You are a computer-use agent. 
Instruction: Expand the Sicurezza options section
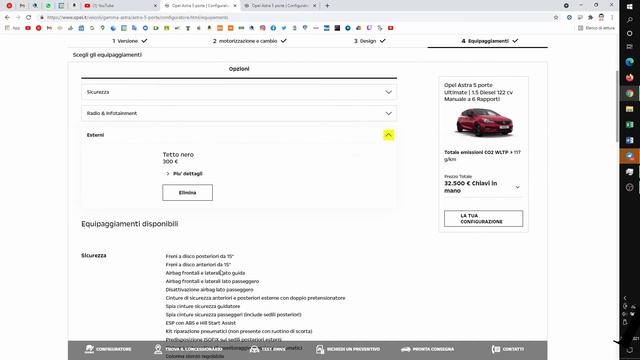click(x=239, y=92)
